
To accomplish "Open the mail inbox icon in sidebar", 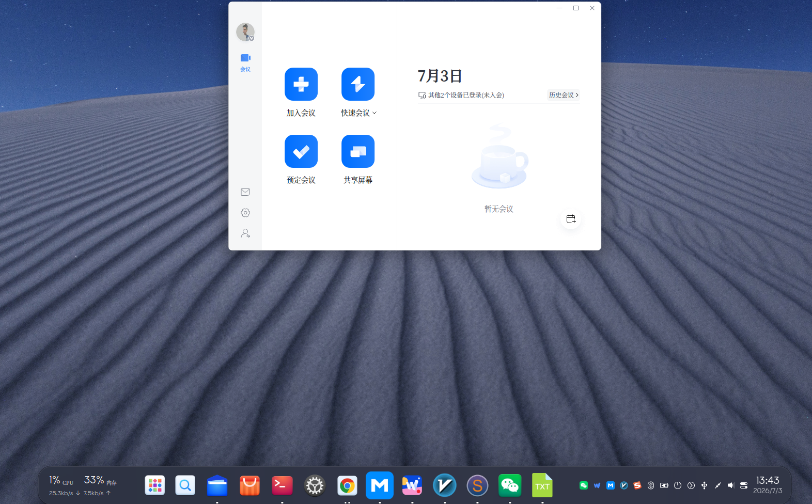I will (x=245, y=192).
